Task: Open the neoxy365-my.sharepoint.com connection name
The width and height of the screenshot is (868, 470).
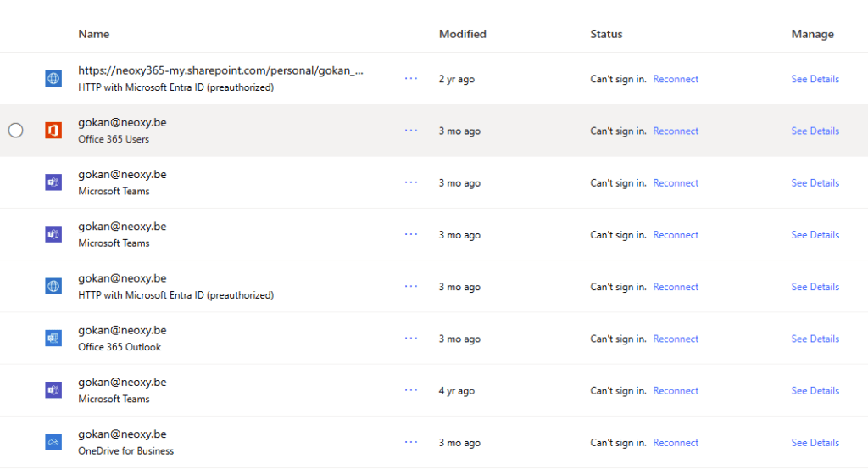Action: pyautogui.click(x=221, y=70)
